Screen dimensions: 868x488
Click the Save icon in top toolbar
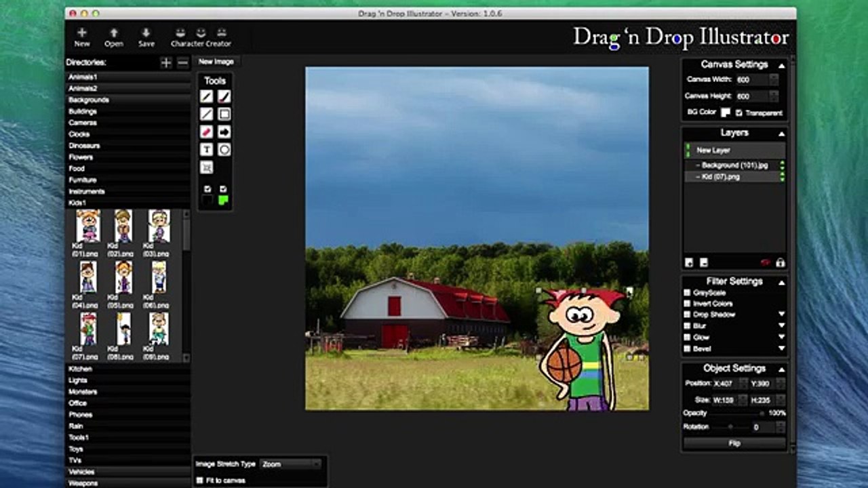pos(146,37)
